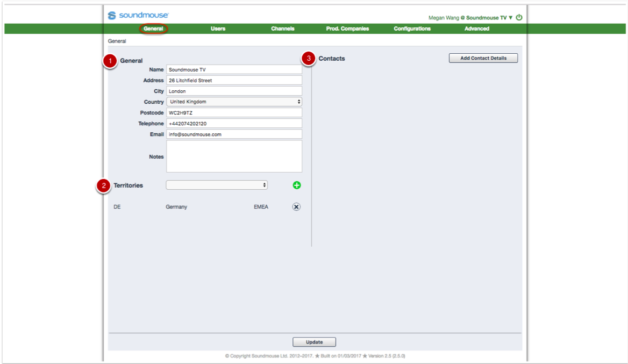628x364 pixels.
Task: Select the Postcode field WC2H9TZ
Action: tap(234, 113)
